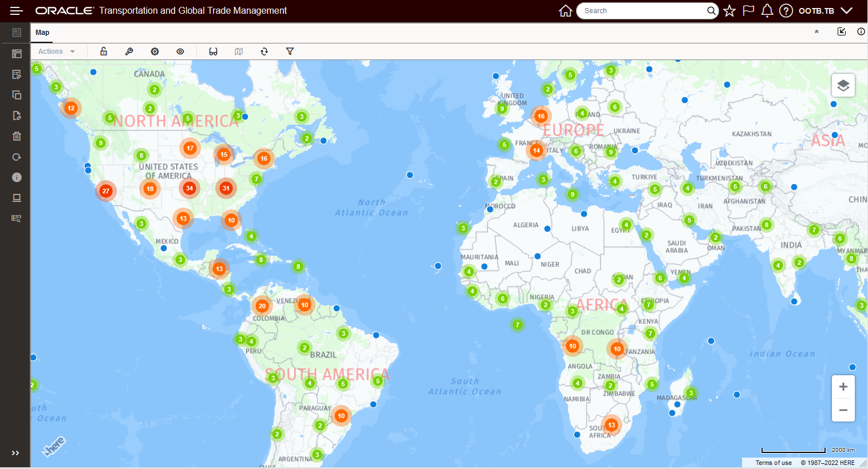
Task: Click the refresh arrow sidebar icon
Action: tap(17, 157)
